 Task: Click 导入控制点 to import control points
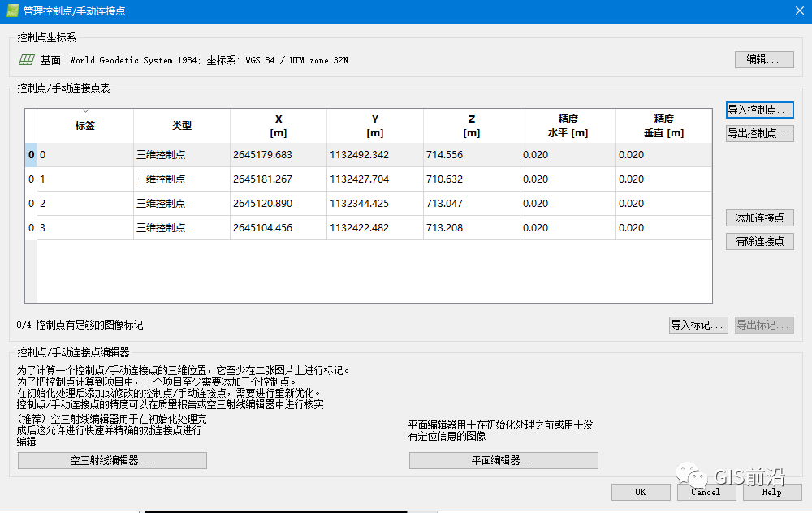tap(760, 110)
